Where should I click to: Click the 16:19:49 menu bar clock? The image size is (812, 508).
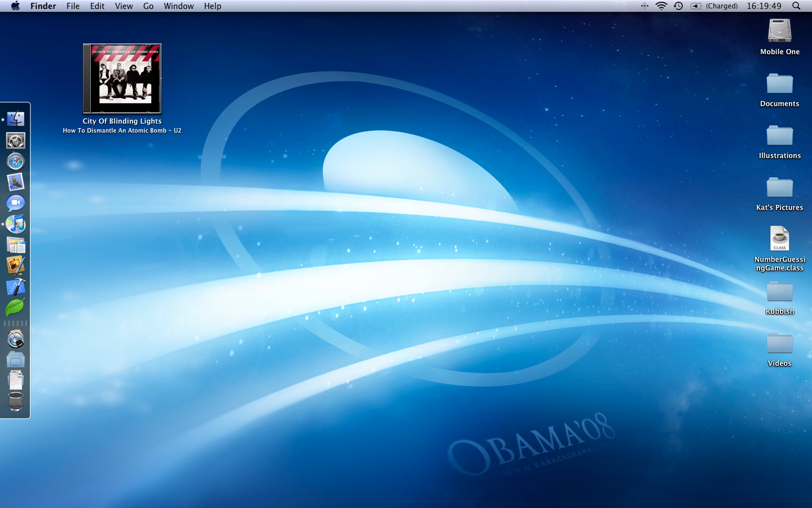coord(764,6)
